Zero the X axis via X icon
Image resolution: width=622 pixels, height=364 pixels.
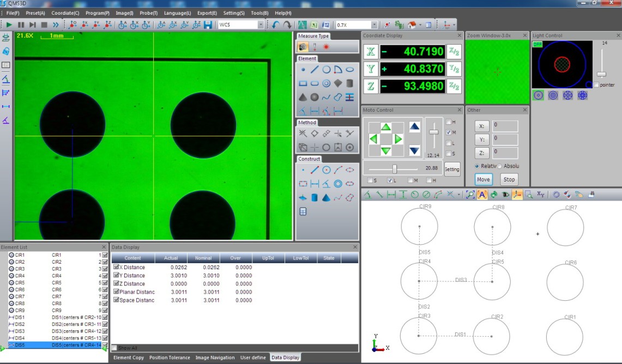tap(371, 52)
